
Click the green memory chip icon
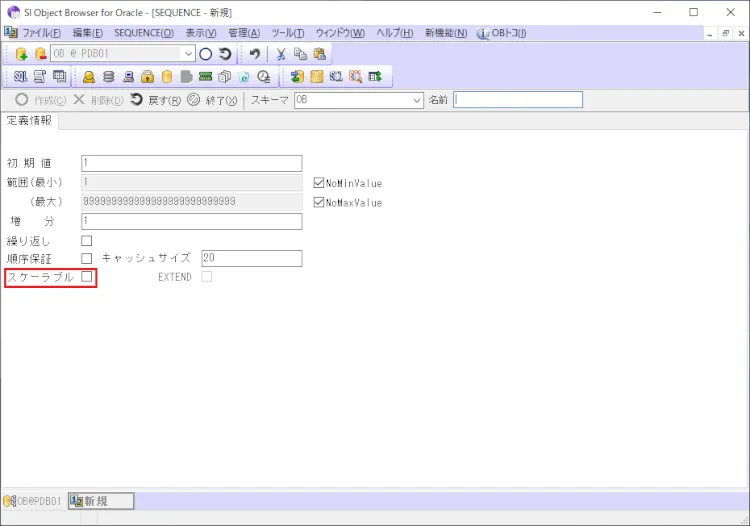click(x=205, y=77)
